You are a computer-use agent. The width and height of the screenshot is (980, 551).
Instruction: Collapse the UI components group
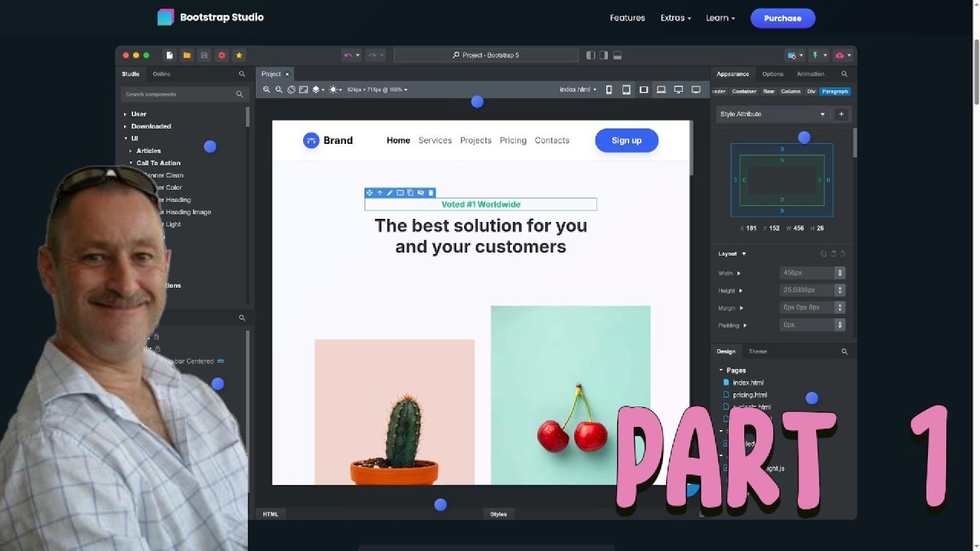pyautogui.click(x=126, y=139)
